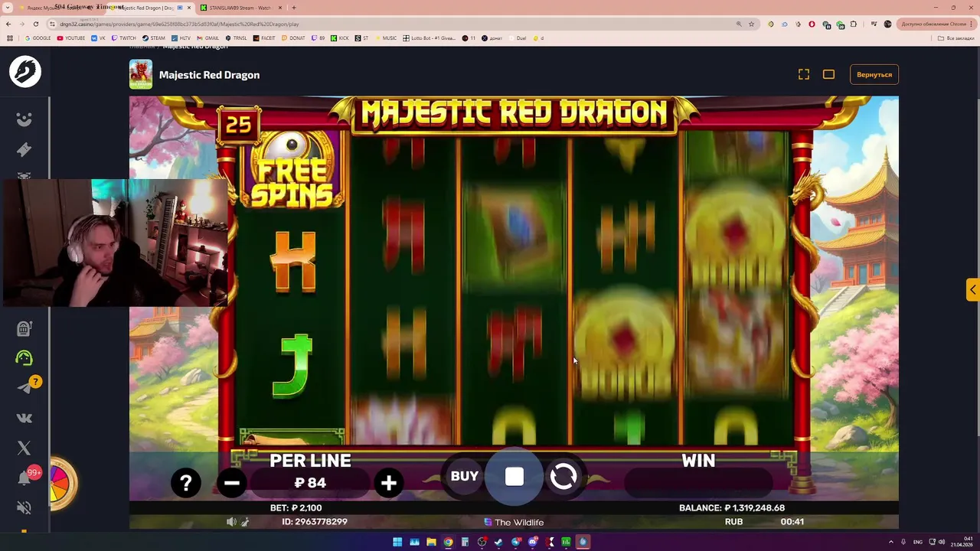Click the game ID 2963778299 text
The width and height of the screenshot is (980, 551).
click(x=315, y=521)
